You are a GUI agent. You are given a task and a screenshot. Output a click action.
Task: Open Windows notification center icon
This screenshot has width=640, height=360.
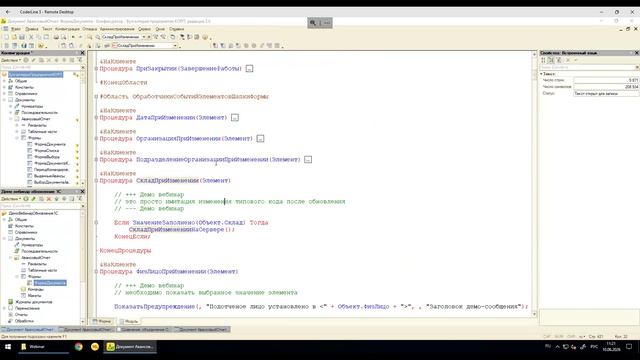click(629, 347)
